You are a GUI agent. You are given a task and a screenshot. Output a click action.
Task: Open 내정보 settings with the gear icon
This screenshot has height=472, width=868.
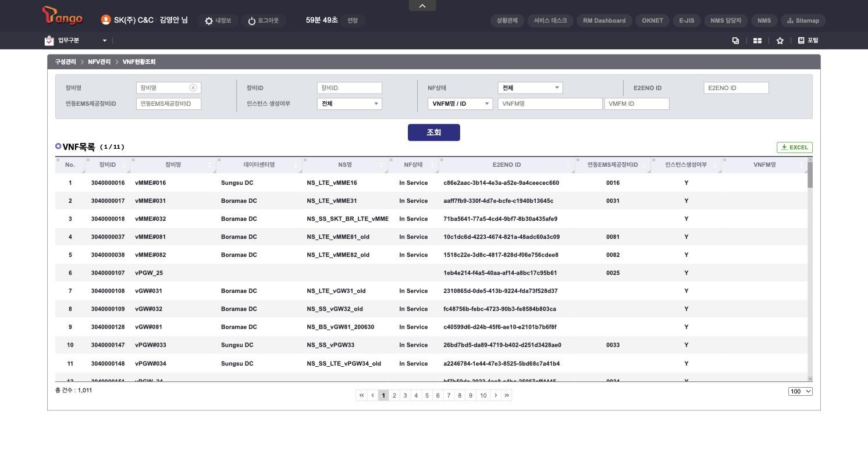pyautogui.click(x=218, y=21)
